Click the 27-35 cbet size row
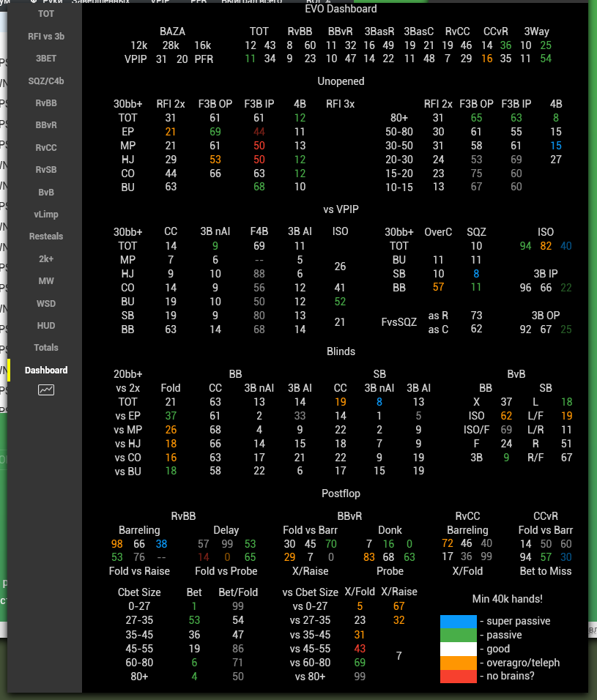Image resolution: width=597 pixels, height=700 pixels. tap(139, 620)
